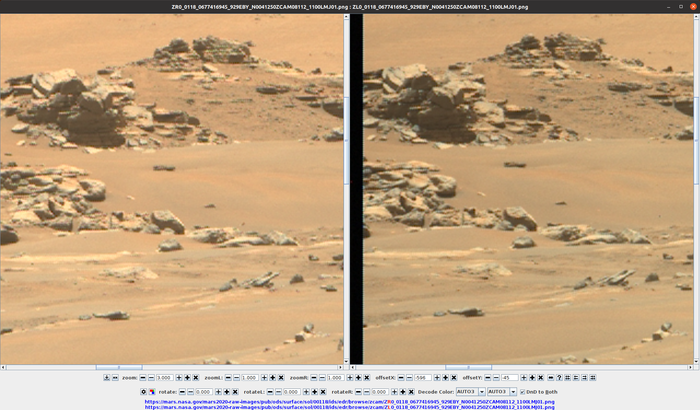Click the right pane scroll-left arrow
The width and height of the screenshot is (700, 410).
(x=353, y=367)
